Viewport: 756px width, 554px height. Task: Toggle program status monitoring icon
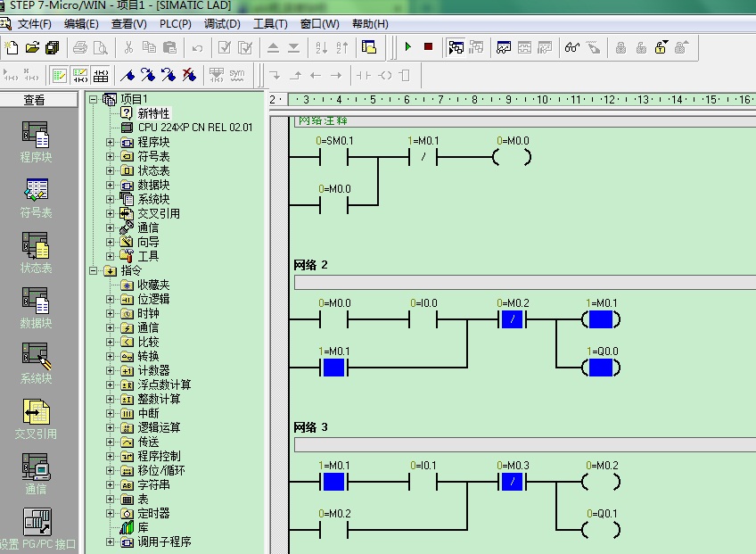click(456, 47)
